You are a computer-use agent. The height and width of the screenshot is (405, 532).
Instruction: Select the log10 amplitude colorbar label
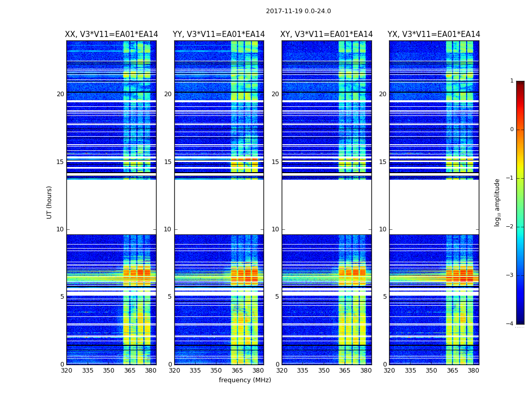(498, 202)
